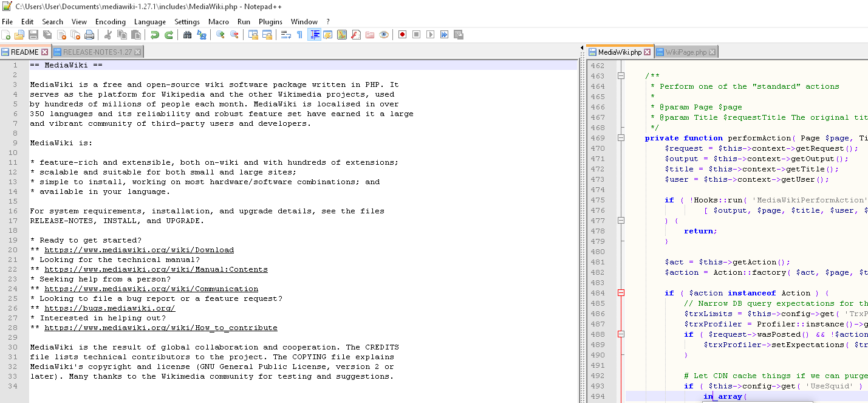Click 'in_array(' on line 494
The height and width of the screenshot is (403, 868).
tap(725, 396)
